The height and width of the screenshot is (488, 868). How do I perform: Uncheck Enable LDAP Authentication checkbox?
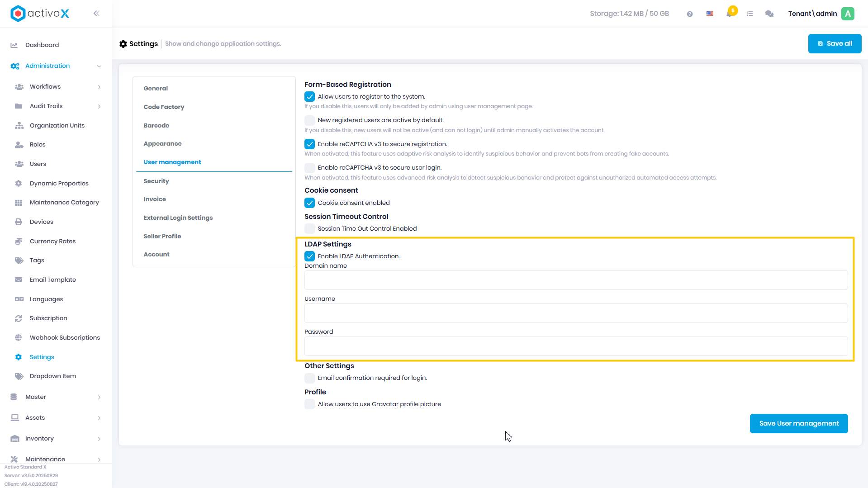(x=309, y=256)
